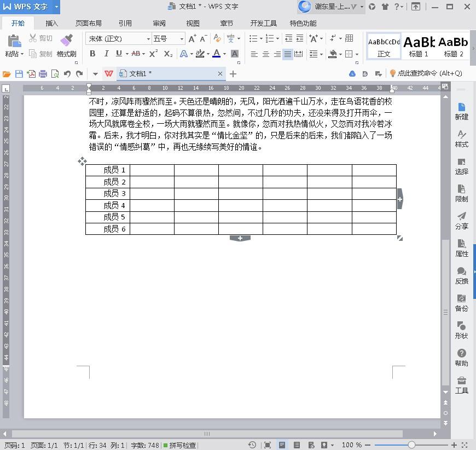Open 样式 panel in right sidebar
This screenshot has height=450, width=476.
point(461,139)
